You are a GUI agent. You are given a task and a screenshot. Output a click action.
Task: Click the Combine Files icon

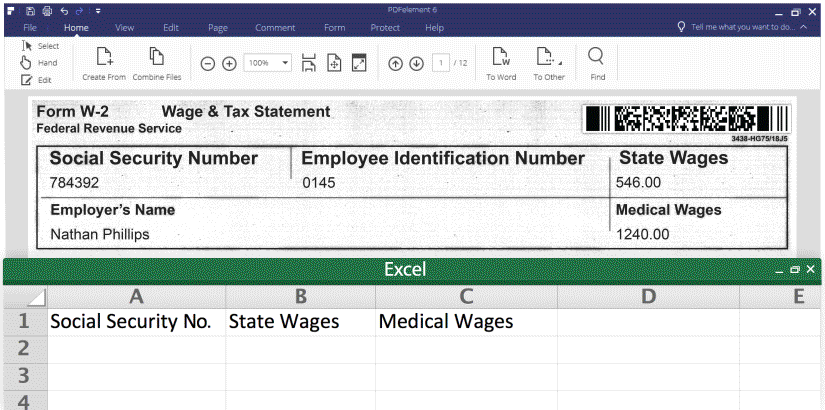tap(156, 57)
